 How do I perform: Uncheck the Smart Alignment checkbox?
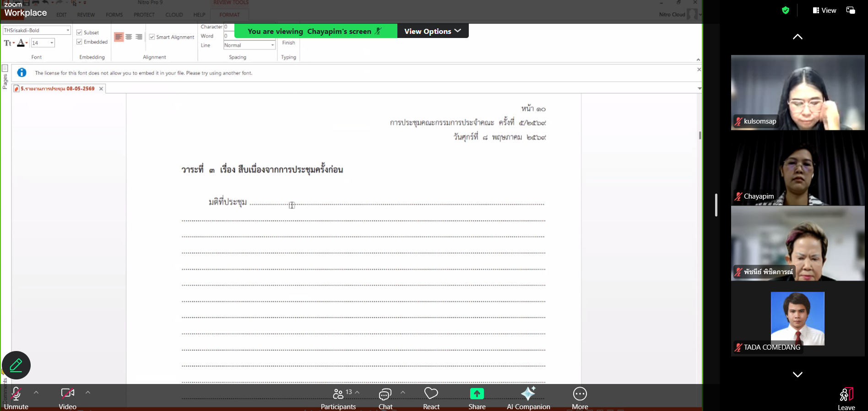tap(152, 37)
